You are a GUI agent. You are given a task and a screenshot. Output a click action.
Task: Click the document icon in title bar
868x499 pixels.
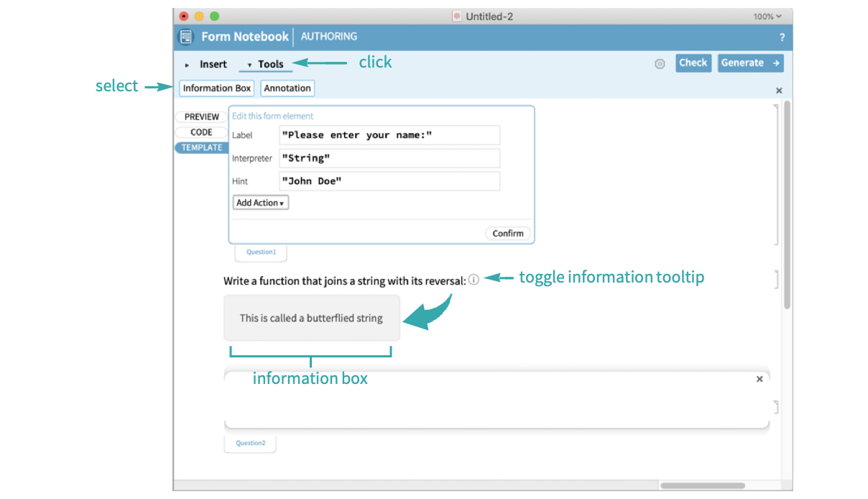tap(456, 17)
